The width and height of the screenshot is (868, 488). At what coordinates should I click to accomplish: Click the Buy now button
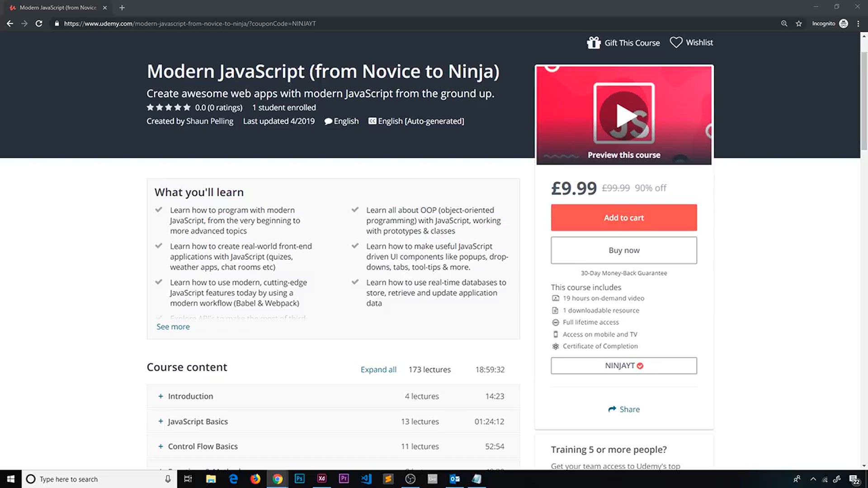coord(624,250)
